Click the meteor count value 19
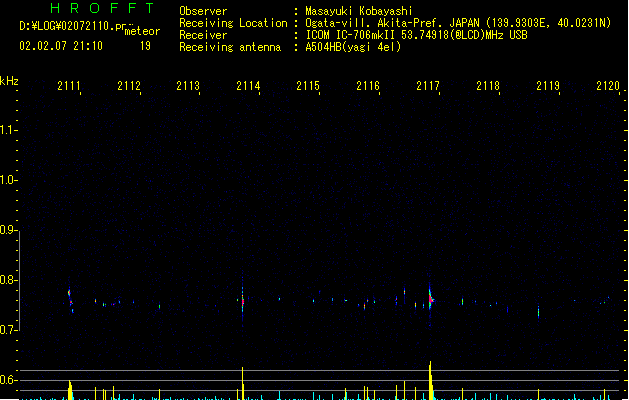The height and width of the screenshot is (400, 629). 145,46
